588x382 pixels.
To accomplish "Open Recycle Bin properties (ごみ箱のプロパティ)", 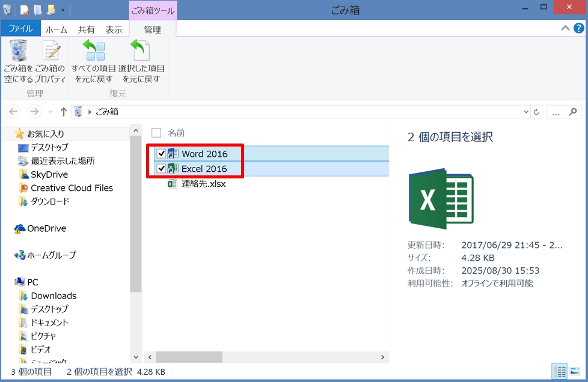I will tap(51, 61).
